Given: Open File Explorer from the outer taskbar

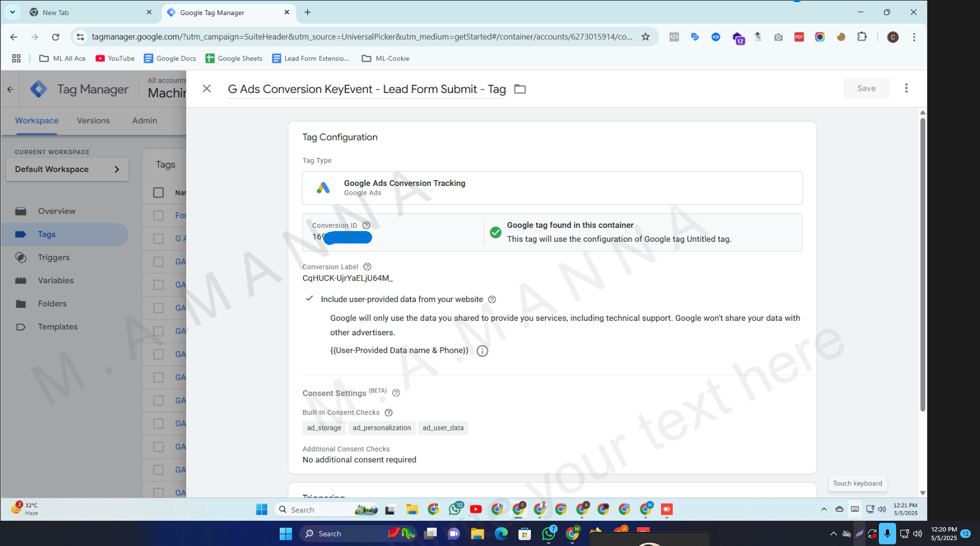Looking at the screenshot, I should pyautogui.click(x=478, y=534).
